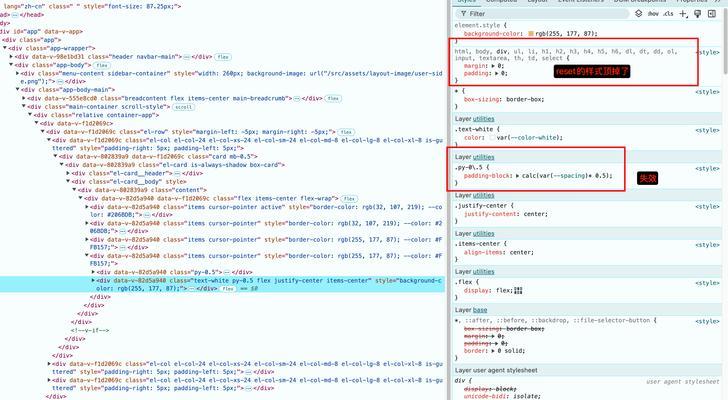Toggle the flex badge on the app-body node
This screenshot has width=728, height=400.
tap(102, 65)
